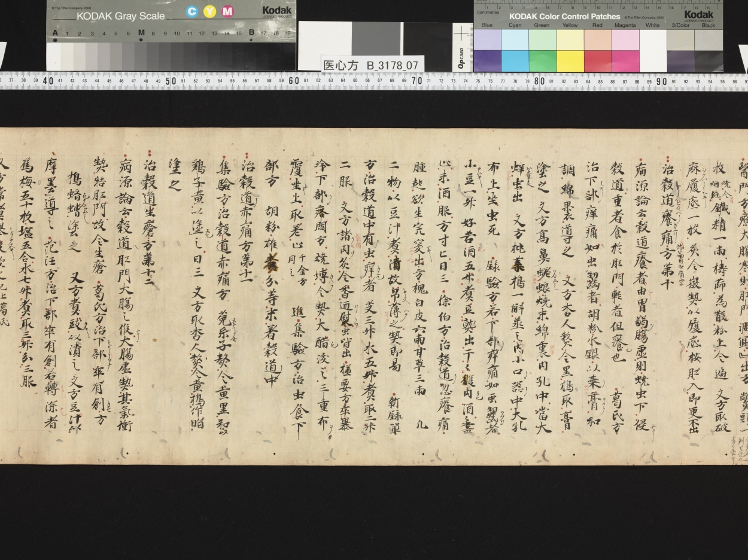Screen dimensions: 748x560
Task: Click the solid magenta patch
Action: [x=625, y=61]
